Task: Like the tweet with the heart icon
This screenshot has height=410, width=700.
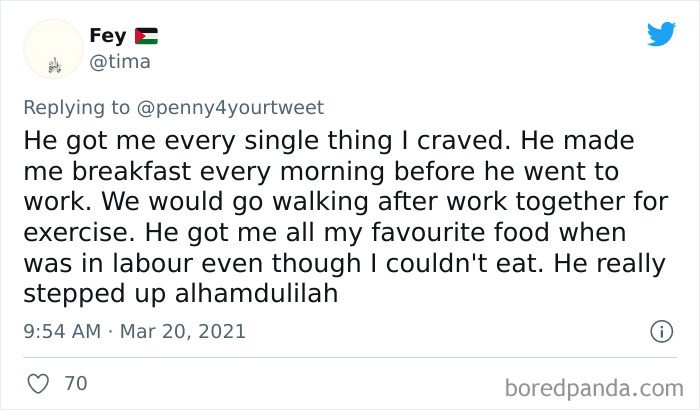Action: pyautogui.click(x=37, y=381)
